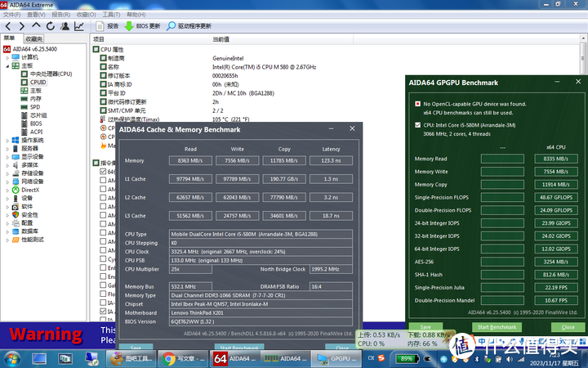The image size is (588, 368).
Task: Go back with the left arrow toolbar icon
Action: pos(8,26)
